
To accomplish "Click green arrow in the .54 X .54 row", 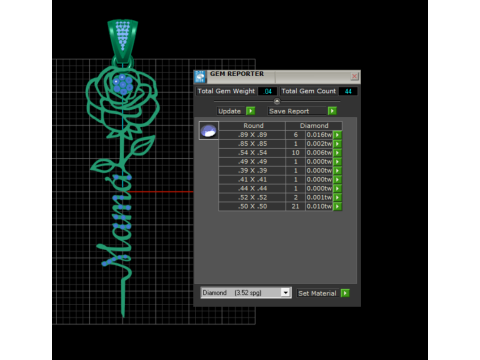I will click(338, 153).
